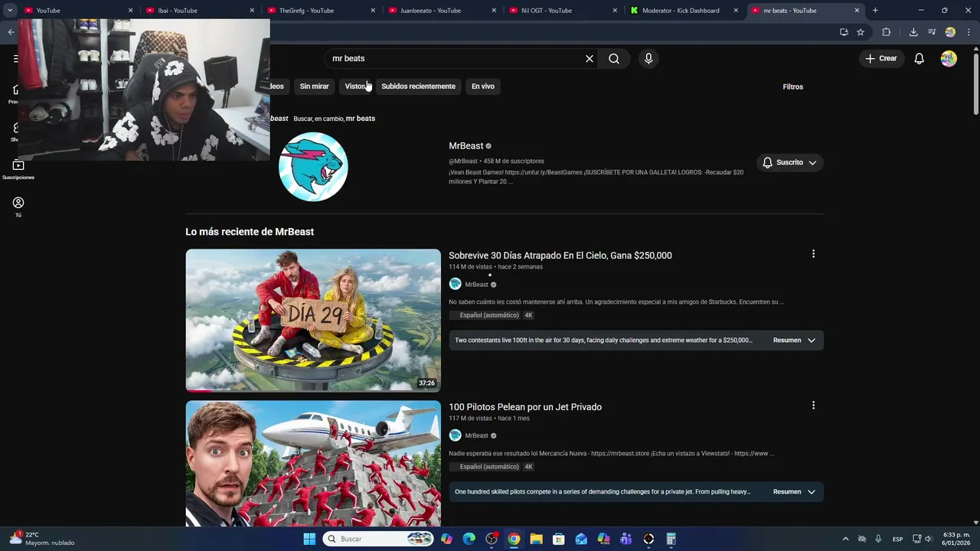Open the Tú page in sidebar
980x551 pixels.
click(x=18, y=207)
